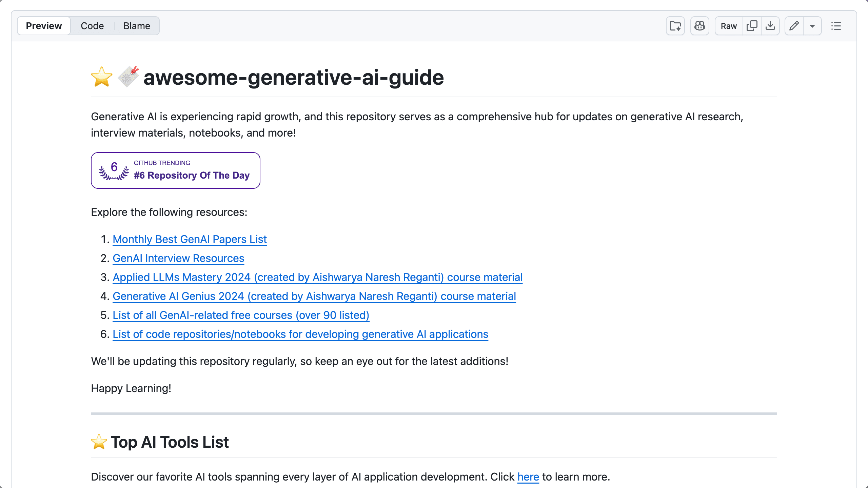Screen dimensions: 868x488
Task: Open the GitHub Trending Repository badge
Action: coord(175,170)
